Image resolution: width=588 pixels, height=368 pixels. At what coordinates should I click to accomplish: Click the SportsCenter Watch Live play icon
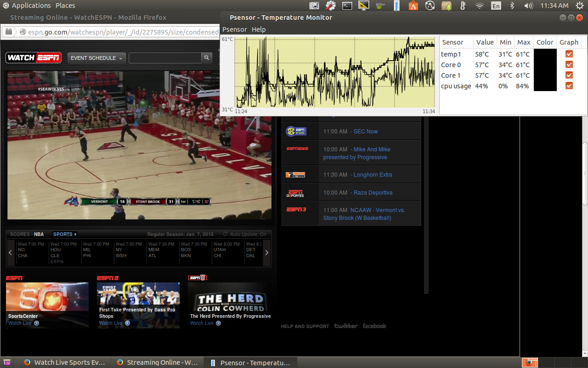[37, 323]
